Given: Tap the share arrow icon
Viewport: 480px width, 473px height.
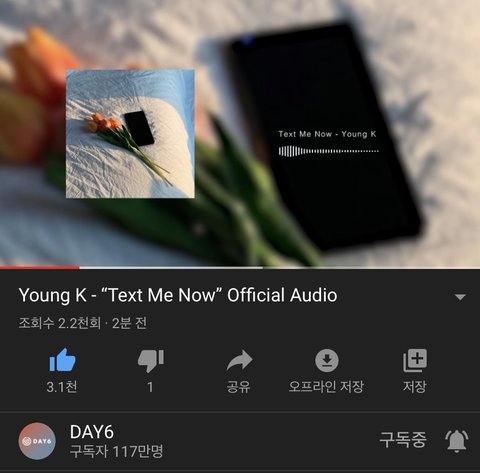Looking at the screenshot, I should [x=239, y=360].
